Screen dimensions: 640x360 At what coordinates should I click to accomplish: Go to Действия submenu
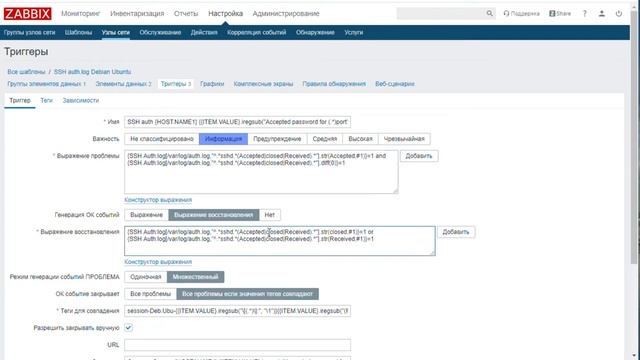(x=204, y=32)
